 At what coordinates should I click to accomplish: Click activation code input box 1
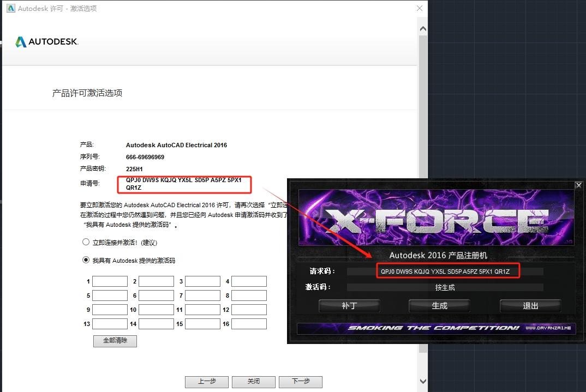pos(110,281)
